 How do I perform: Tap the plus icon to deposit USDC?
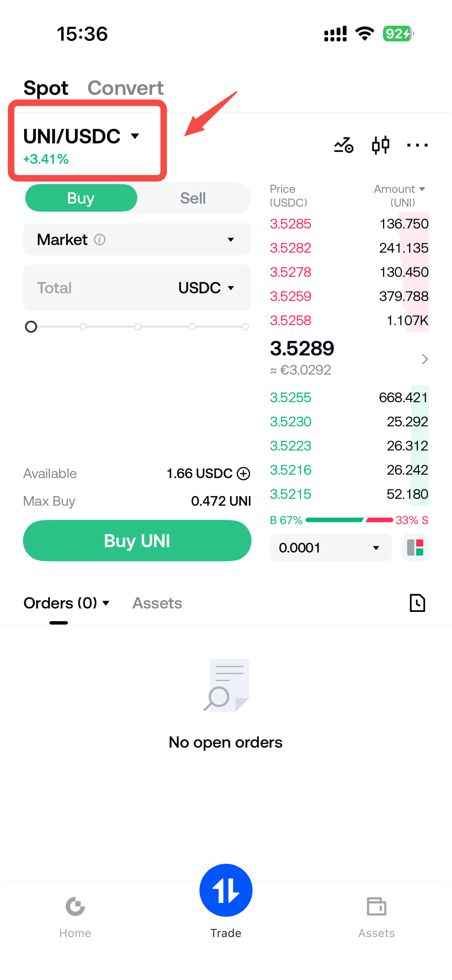click(x=243, y=474)
